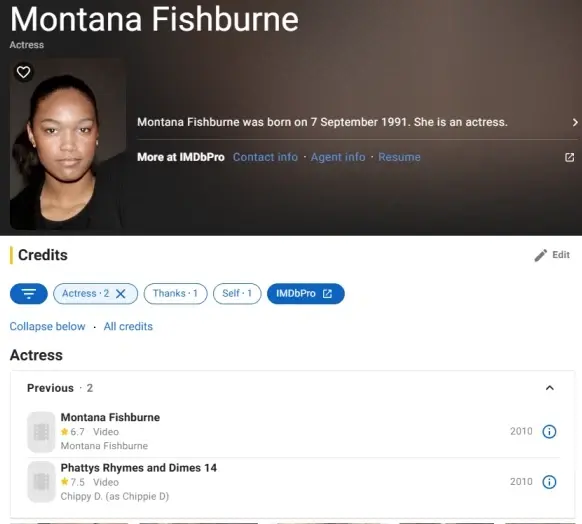Click film placeholder thumbnail for Montana Fishburne video
The image size is (582, 524).
(x=41, y=432)
